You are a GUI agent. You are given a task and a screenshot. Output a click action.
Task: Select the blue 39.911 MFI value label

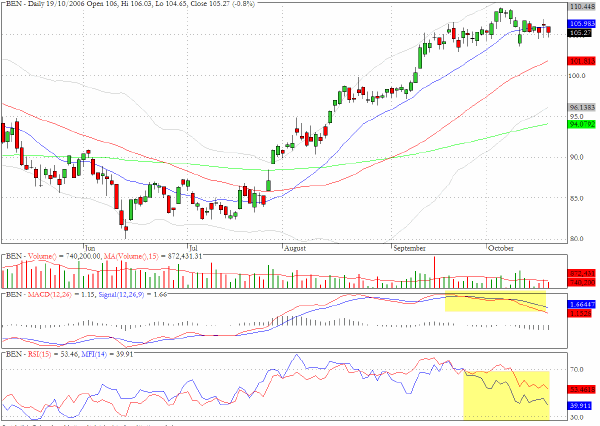580,405
